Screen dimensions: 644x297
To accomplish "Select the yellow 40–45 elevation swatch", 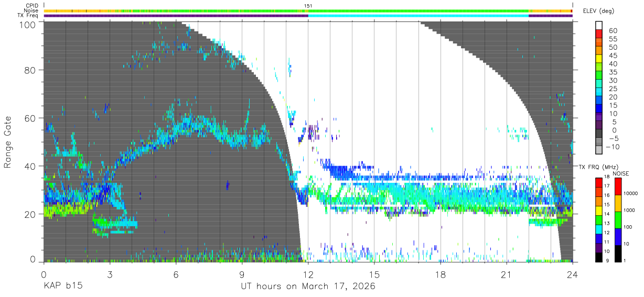I will (599, 60).
